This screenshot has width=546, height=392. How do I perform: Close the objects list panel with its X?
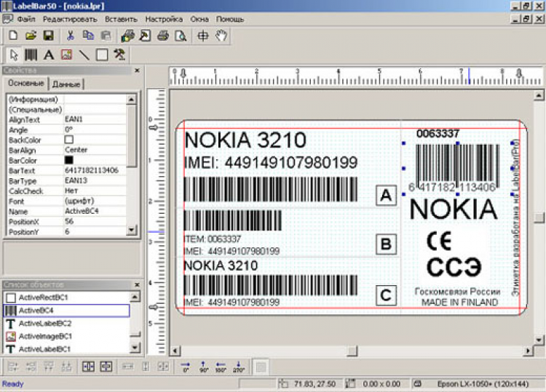click(x=137, y=284)
